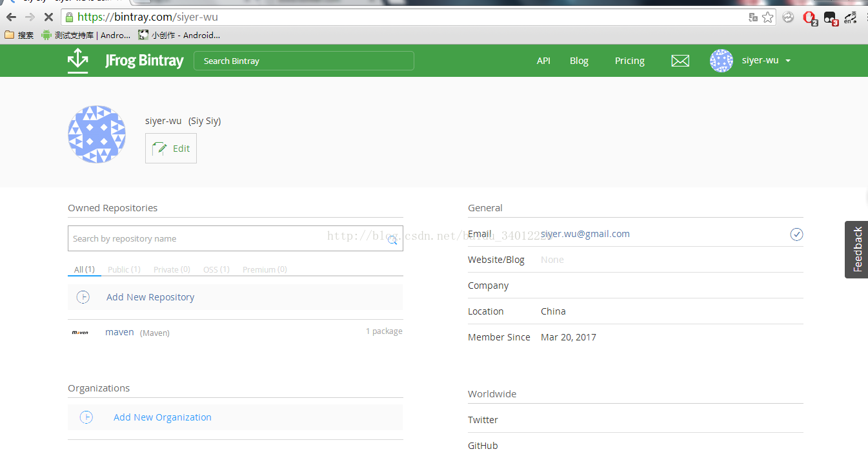This screenshot has height=458, width=868.
Task: Select the Public (1) tab
Action: [124, 269]
